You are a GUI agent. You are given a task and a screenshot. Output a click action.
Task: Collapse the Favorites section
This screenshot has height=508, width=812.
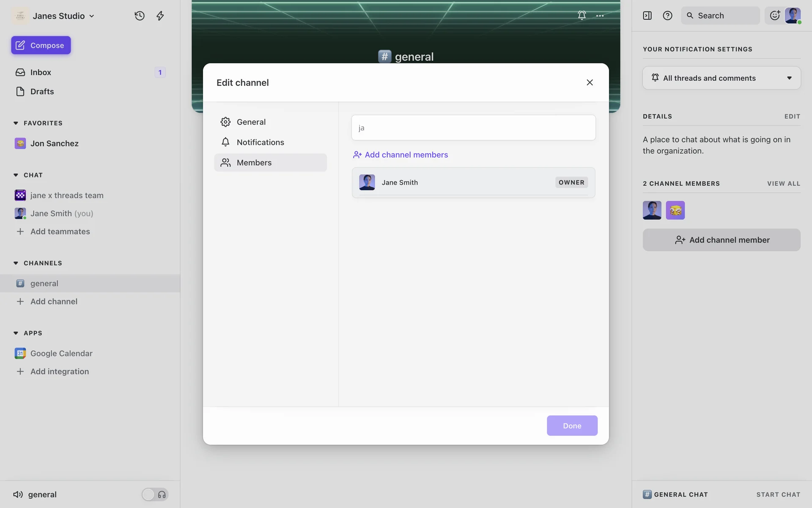[x=16, y=123]
